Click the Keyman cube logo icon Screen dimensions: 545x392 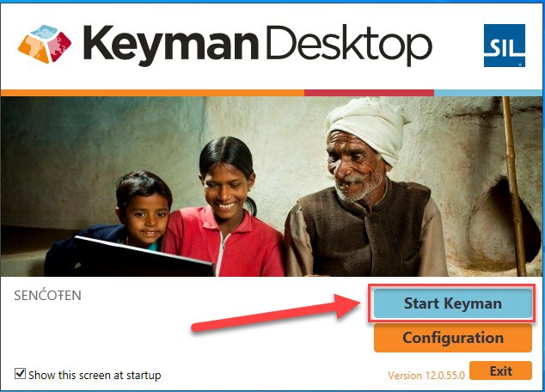click(45, 44)
